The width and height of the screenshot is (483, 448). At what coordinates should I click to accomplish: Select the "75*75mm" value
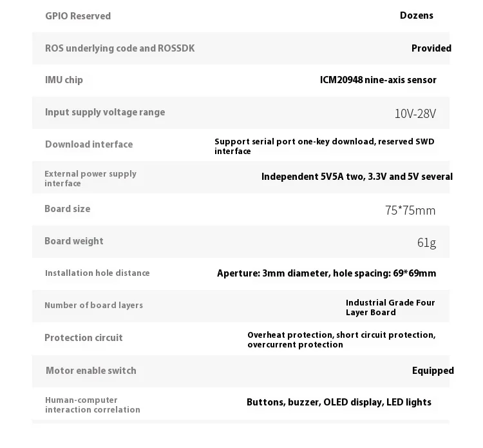click(x=410, y=210)
